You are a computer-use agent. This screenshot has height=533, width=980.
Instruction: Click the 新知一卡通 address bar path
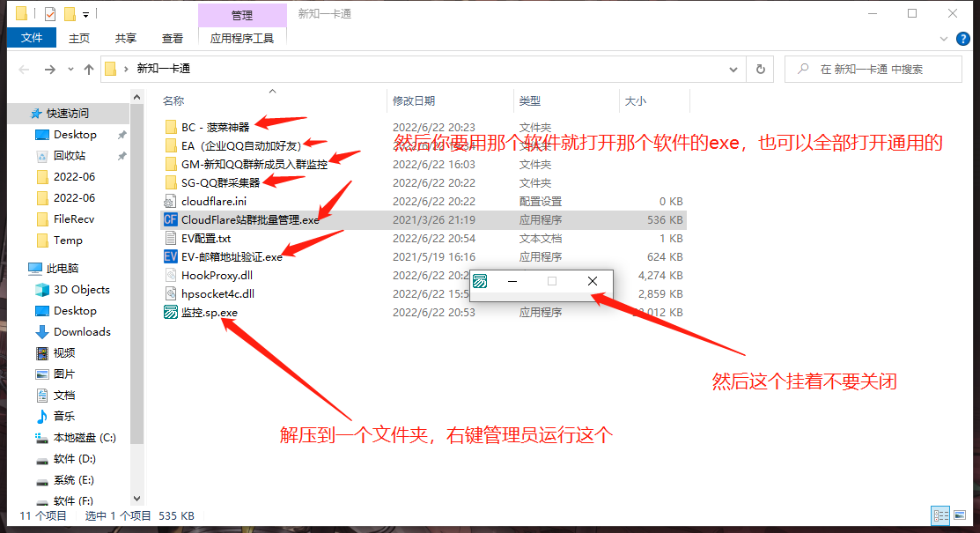(164, 69)
